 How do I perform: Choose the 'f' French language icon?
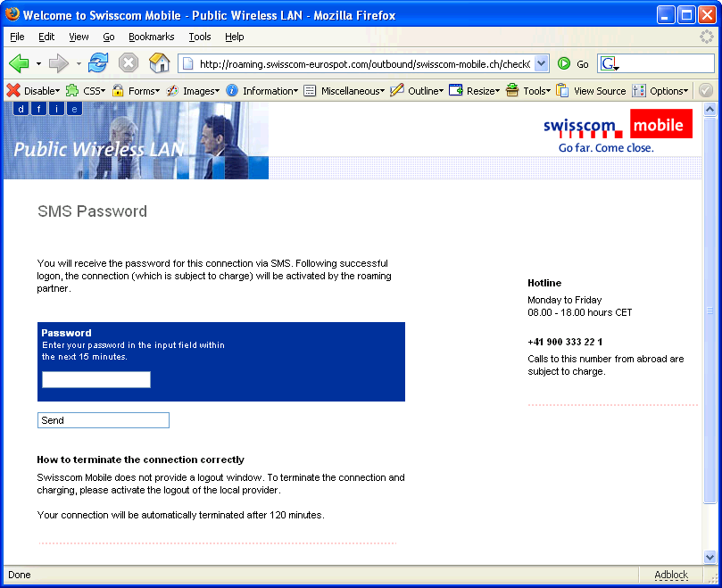(38, 109)
